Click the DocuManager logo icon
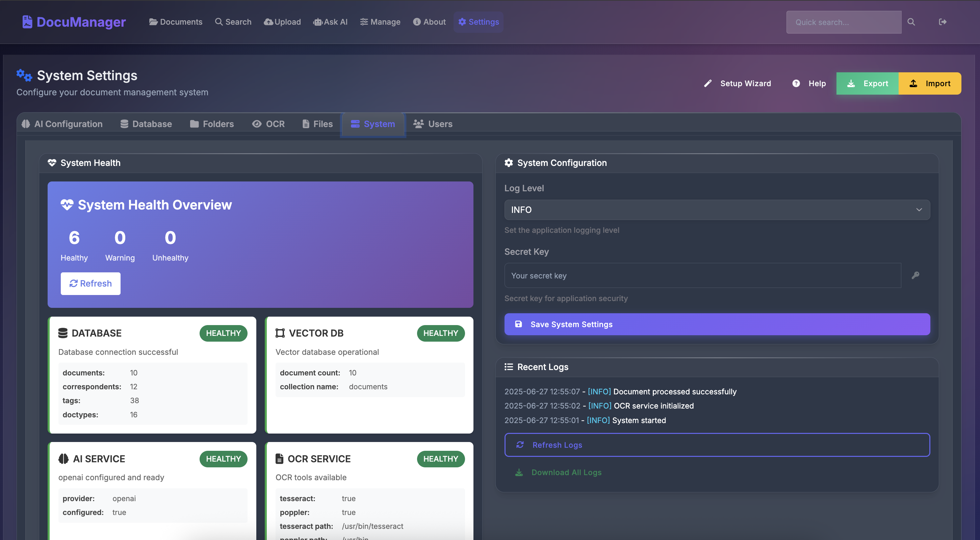Viewport: 980px width, 540px height. click(27, 22)
